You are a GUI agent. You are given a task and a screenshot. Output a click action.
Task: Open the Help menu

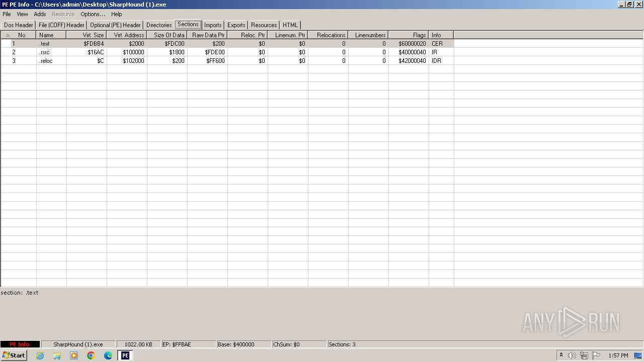coord(116,14)
